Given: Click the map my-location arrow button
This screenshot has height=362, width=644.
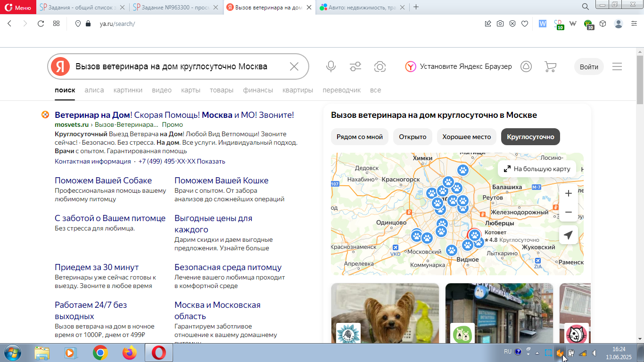Looking at the screenshot, I should pos(569,235).
